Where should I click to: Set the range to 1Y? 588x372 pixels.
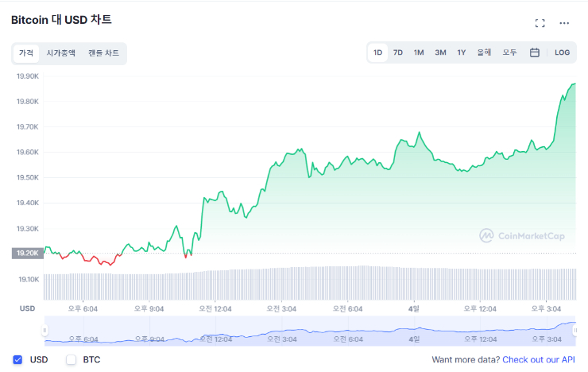pos(462,52)
